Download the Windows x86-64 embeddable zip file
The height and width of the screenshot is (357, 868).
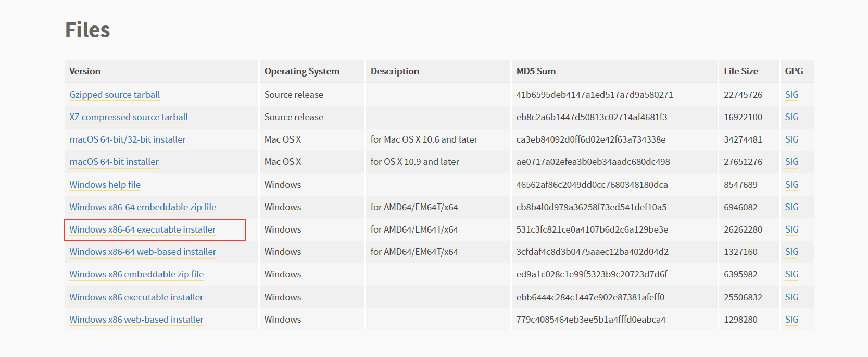(x=143, y=207)
